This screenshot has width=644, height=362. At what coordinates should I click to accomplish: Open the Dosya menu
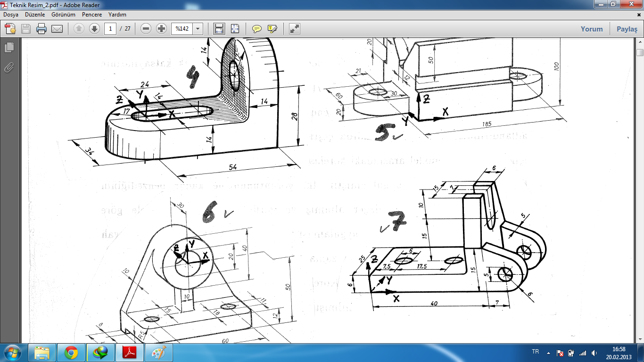11,15
